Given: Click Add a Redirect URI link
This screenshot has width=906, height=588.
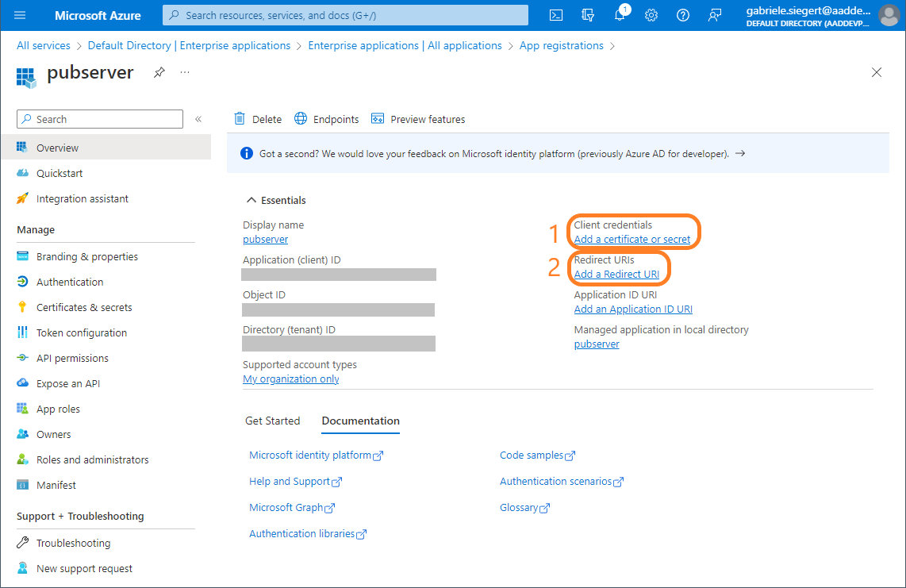Looking at the screenshot, I should pos(616,275).
